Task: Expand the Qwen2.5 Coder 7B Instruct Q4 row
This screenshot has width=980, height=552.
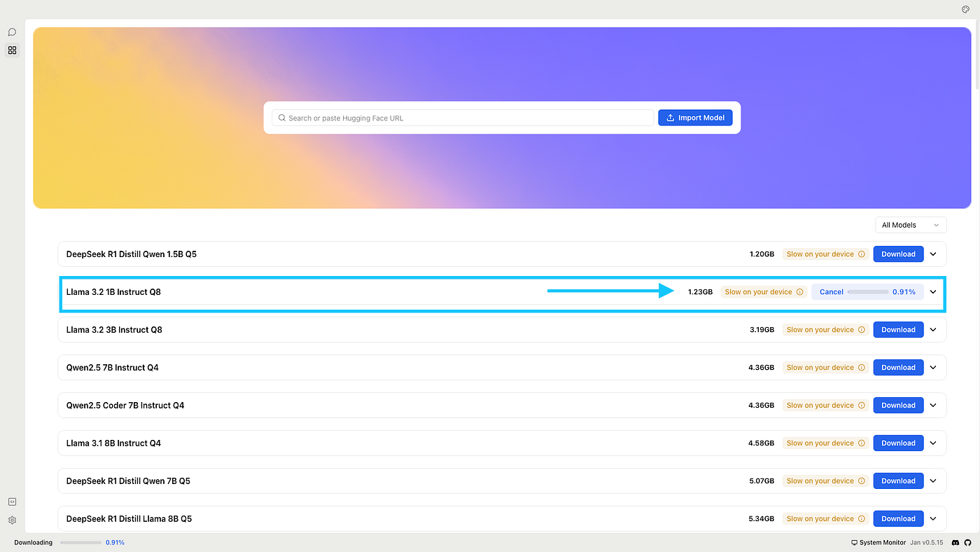Action: [933, 406]
